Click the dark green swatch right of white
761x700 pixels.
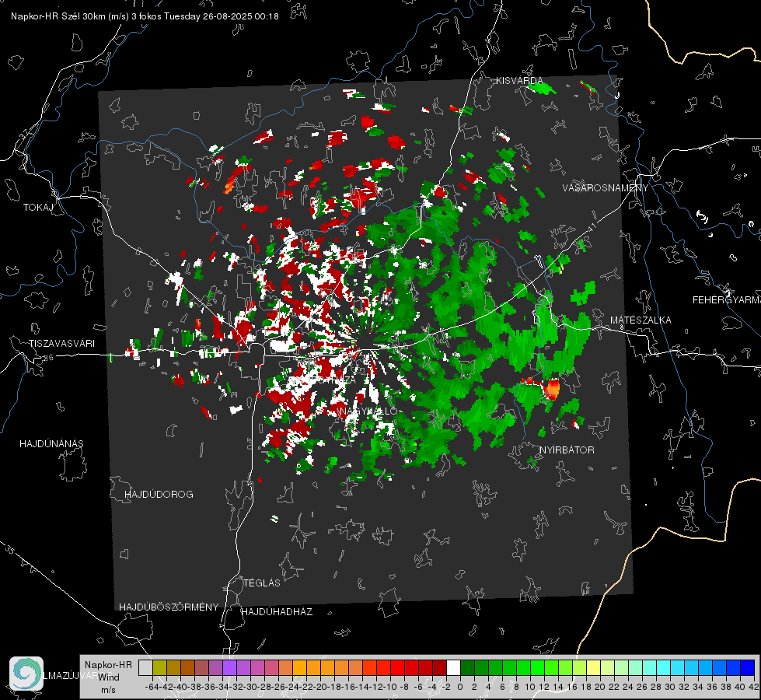point(467,667)
